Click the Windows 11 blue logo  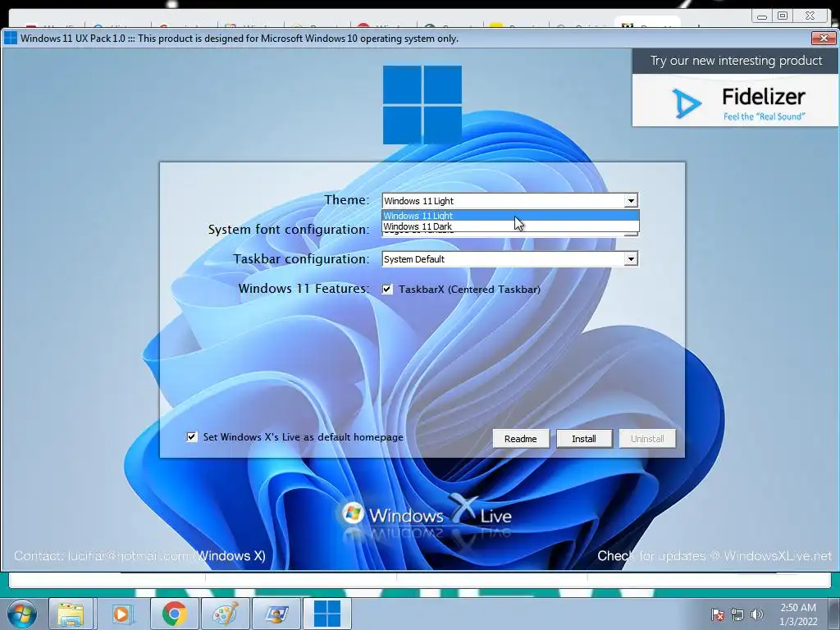[422, 105]
